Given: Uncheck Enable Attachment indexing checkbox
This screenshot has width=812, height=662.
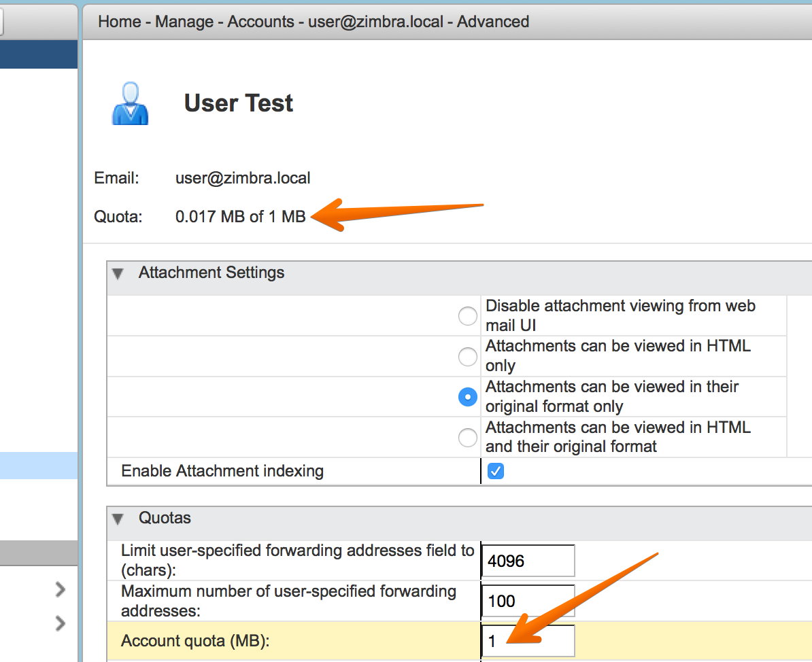Looking at the screenshot, I should pyautogui.click(x=496, y=471).
